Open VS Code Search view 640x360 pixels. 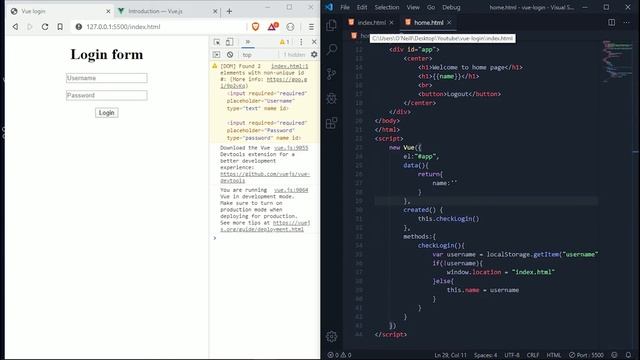(x=331, y=49)
